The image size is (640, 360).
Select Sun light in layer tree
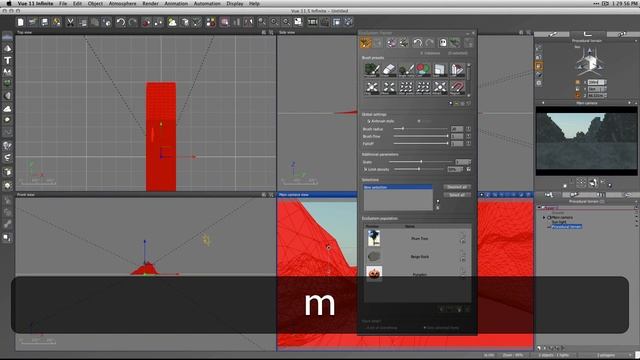pyautogui.click(x=559, y=222)
